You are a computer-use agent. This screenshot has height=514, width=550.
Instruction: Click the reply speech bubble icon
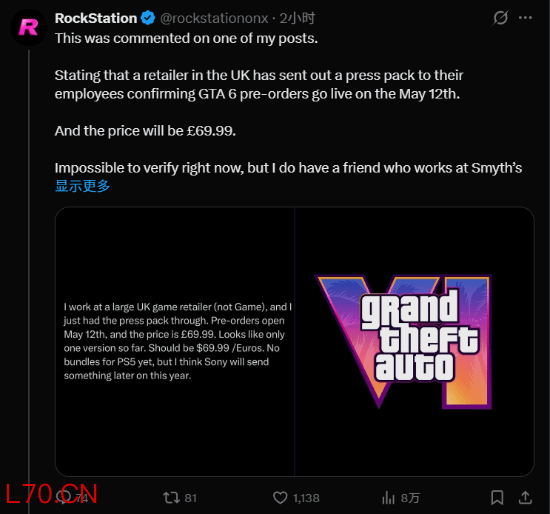pos(63,497)
